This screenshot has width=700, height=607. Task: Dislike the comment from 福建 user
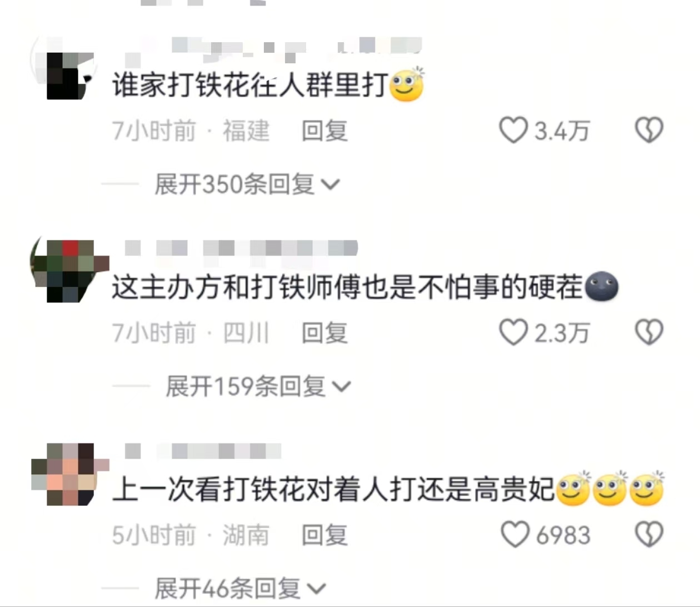[649, 131]
